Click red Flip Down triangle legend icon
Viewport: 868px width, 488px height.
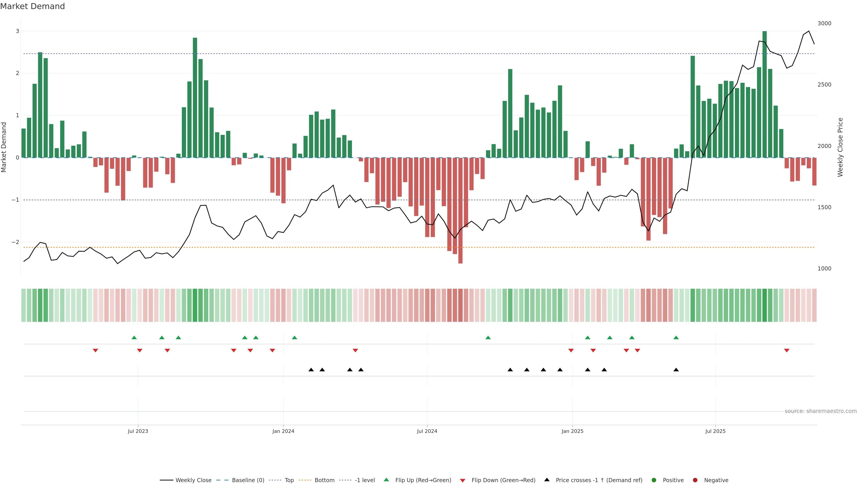pos(463,481)
